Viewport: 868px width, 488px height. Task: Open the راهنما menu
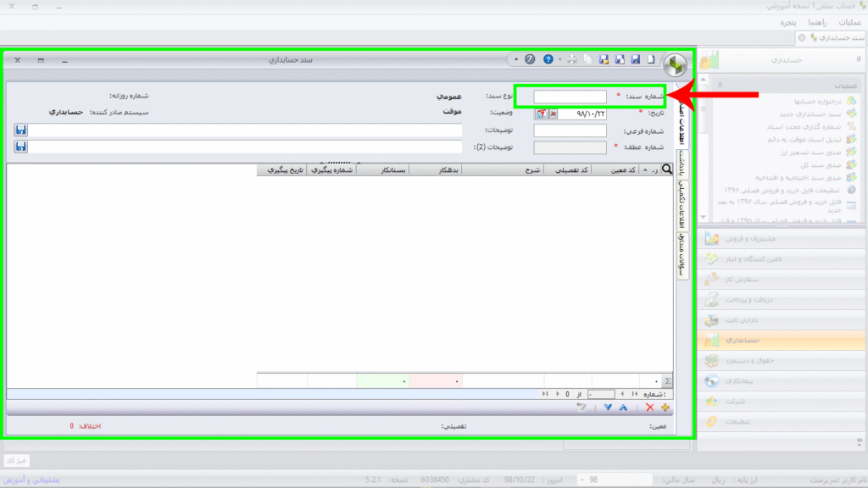click(x=817, y=22)
